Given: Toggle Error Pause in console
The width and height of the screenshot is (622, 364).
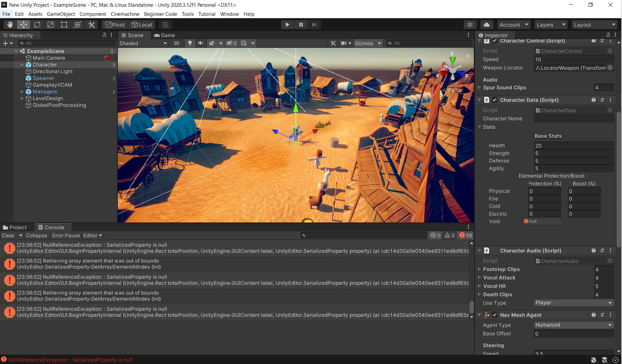Looking at the screenshot, I should (66, 235).
